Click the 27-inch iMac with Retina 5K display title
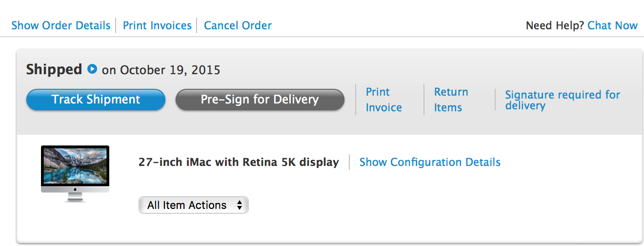The width and height of the screenshot is (644, 246). (x=239, y=162)
